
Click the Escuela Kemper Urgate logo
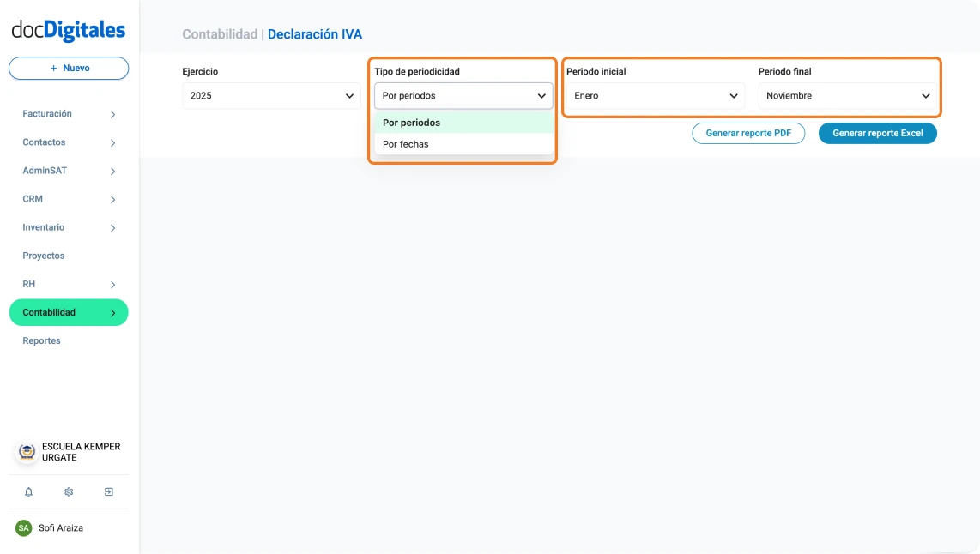tap(27, 452)
